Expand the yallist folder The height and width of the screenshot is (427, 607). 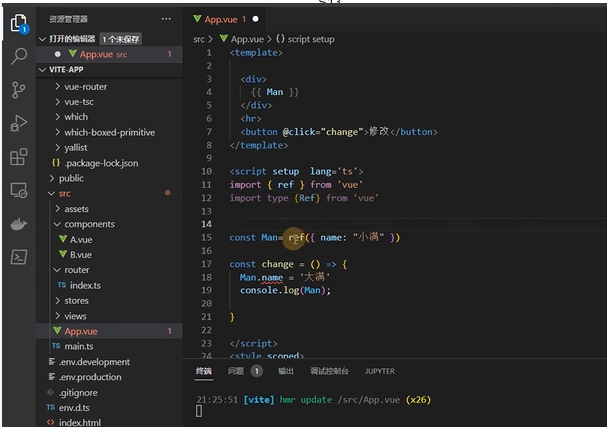point(58,147)
